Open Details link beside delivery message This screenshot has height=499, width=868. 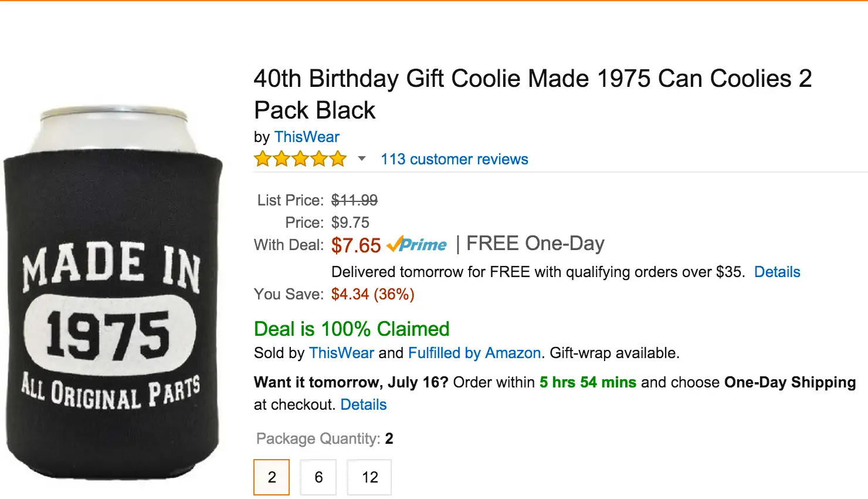[x=777, y=272]
